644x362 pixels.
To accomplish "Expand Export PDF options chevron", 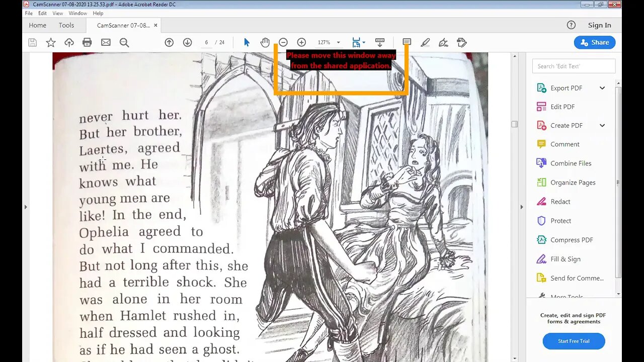I will click(x=602, y=88).
